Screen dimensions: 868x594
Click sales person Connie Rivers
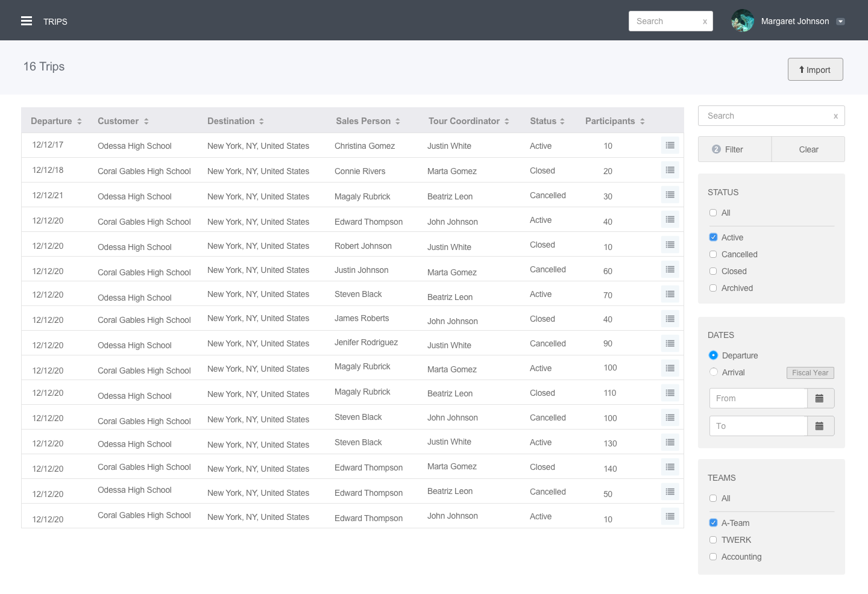point(360,171)
